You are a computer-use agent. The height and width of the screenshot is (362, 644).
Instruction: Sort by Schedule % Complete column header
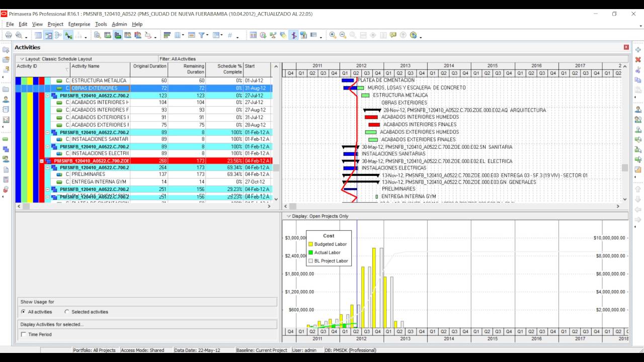(x=224, y=69)
